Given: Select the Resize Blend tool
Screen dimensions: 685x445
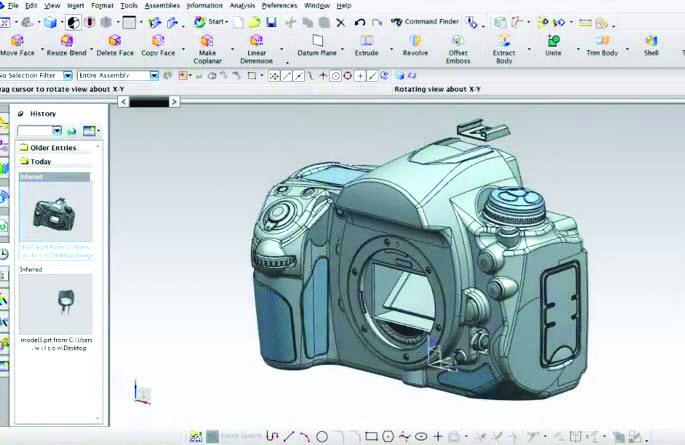Looking at the screenshot, I should [x=66, y=45].
